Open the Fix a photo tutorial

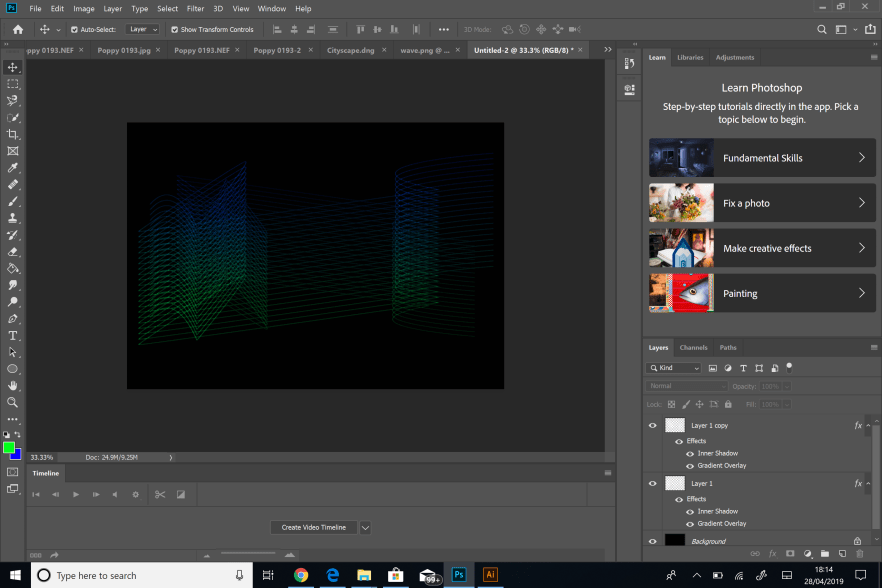762,202
